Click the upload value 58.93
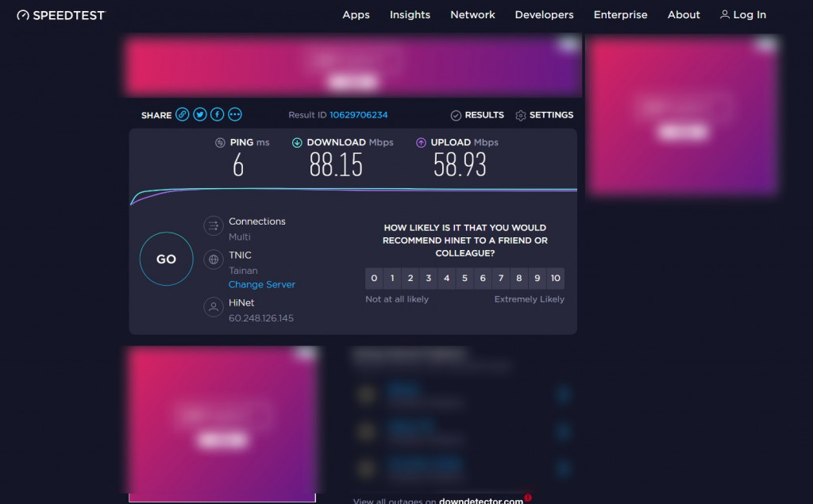Image resolution: width=813 pixels, height=504 pixels. [460, 165]
